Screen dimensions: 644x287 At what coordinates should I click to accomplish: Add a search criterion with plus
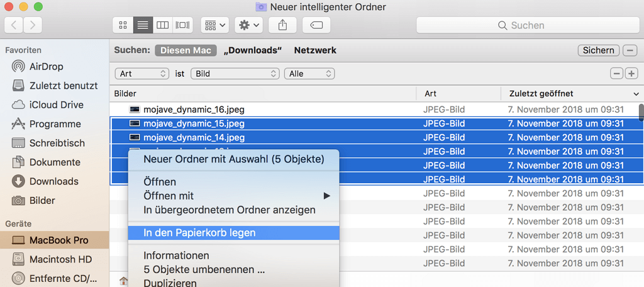(631, 74)
